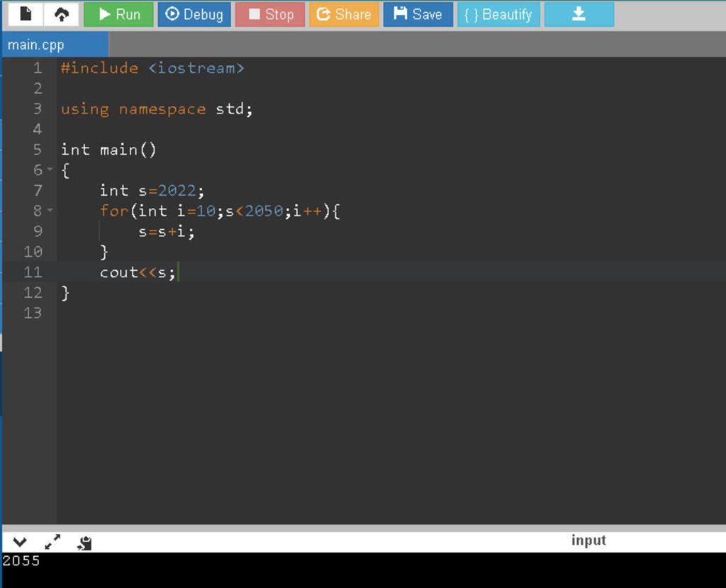
Task: Collapse the console with the chevron icon
Action: tap(20, 542)
